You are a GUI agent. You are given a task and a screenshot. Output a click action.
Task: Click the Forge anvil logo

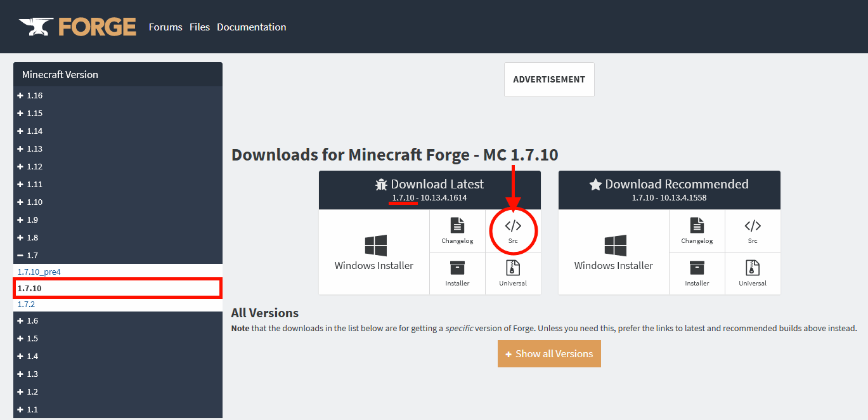[x=77, y=27]
